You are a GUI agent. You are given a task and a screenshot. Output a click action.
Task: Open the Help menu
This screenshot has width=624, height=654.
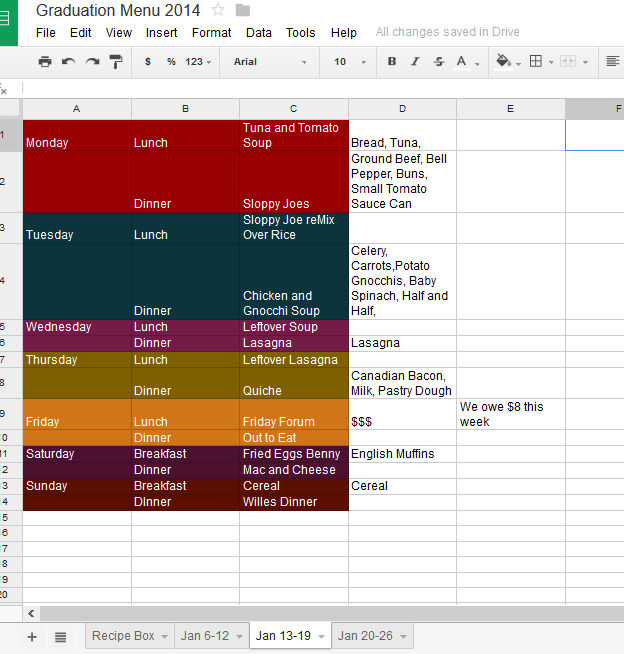(x=344, y=33)
